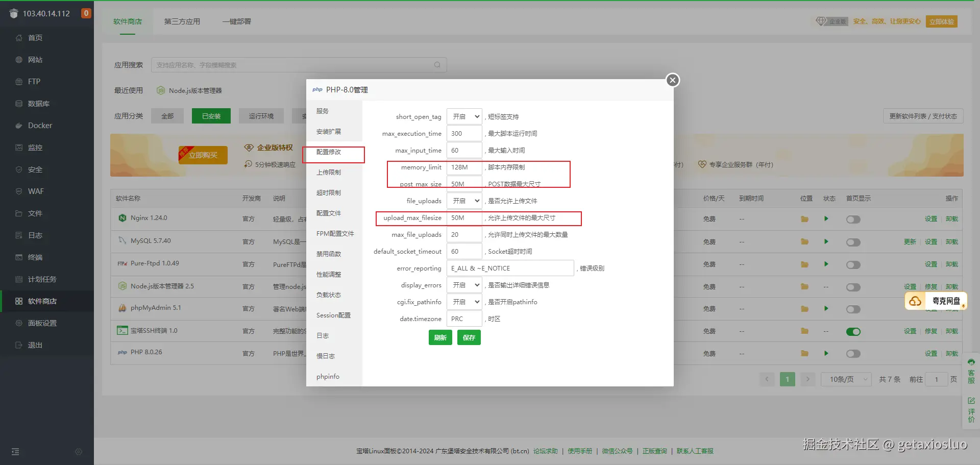
Task: Select 安装扩展 in the PHP dialog menu
Action: click(x=334, y=131)
